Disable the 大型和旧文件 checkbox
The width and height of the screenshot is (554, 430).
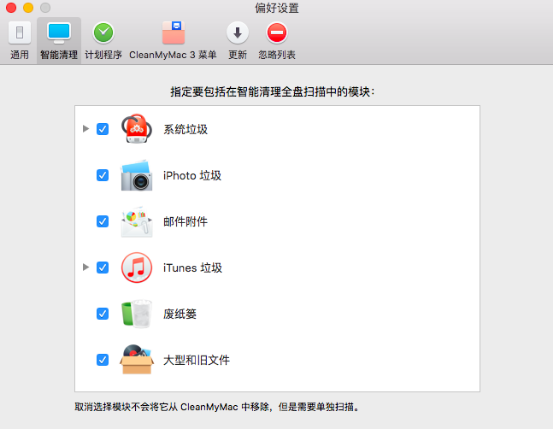pos(102,360)
